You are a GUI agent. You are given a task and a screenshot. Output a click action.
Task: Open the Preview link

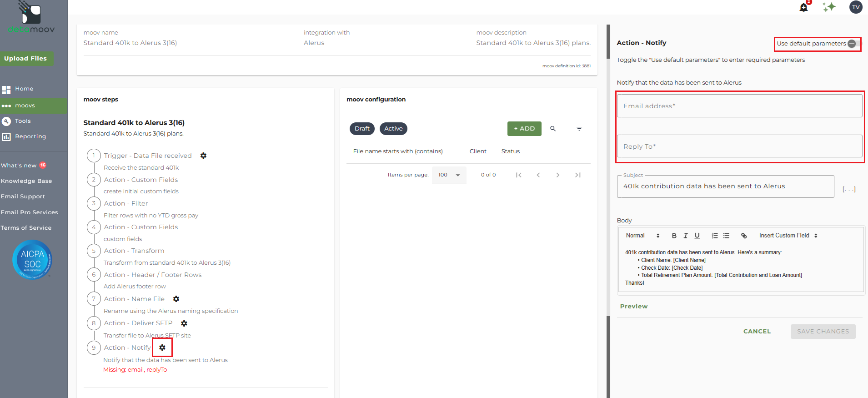[x=634, y=307]
